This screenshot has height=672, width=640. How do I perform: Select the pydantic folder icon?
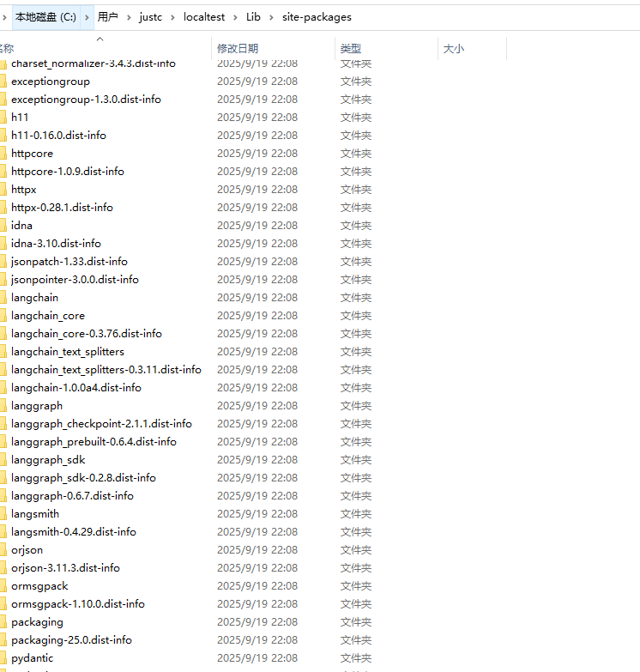[x=3, y=658]
